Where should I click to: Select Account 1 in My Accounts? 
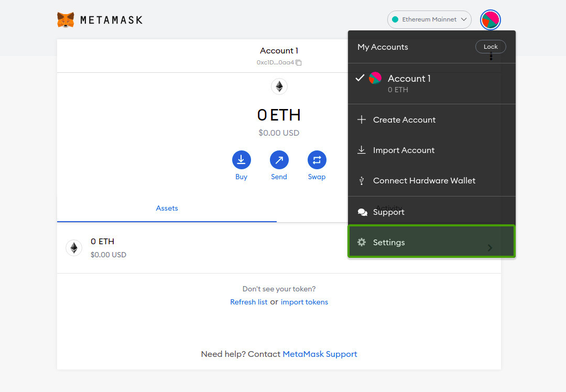coord(431,84)
